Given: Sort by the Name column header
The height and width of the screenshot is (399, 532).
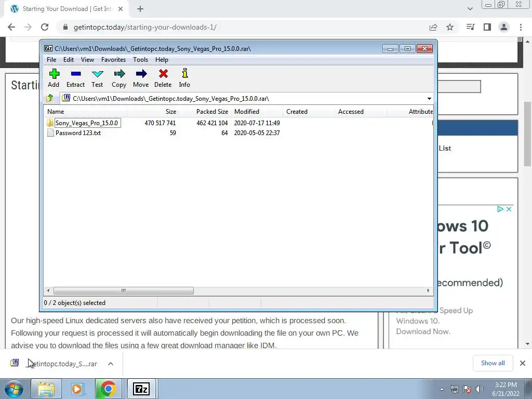Looking at the screenshot, I should pyautogui.click(x=85, y=112).
